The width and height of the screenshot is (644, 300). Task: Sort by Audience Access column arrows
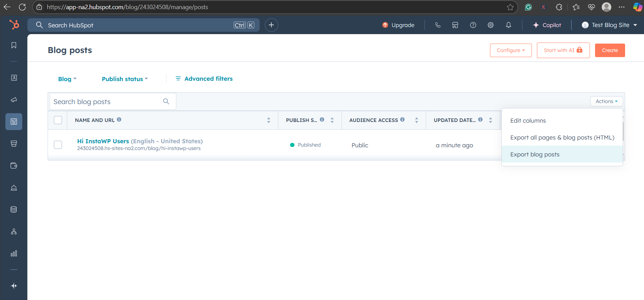pyautogui.click(x=417, y=120)
